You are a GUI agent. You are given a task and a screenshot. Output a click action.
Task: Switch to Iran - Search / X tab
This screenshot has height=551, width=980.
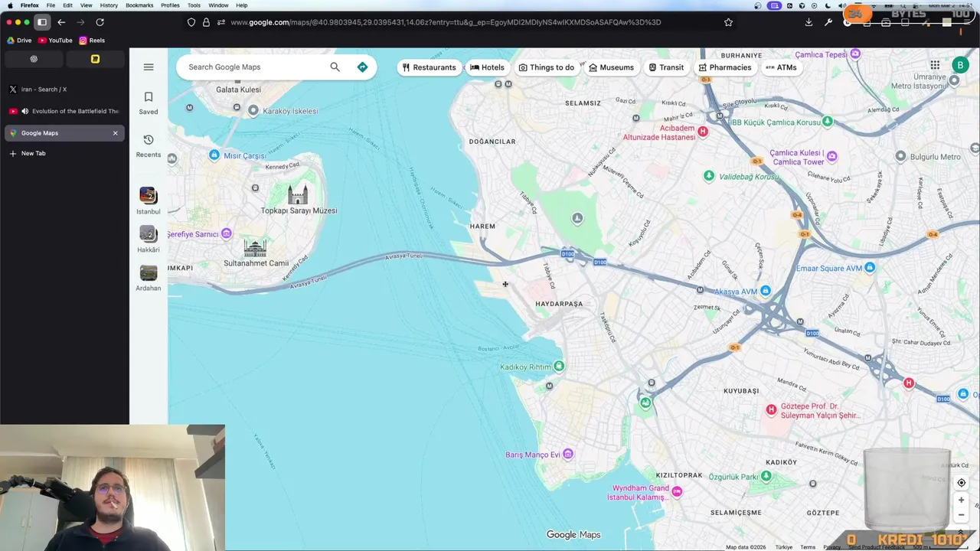click(x=64, y=90)
